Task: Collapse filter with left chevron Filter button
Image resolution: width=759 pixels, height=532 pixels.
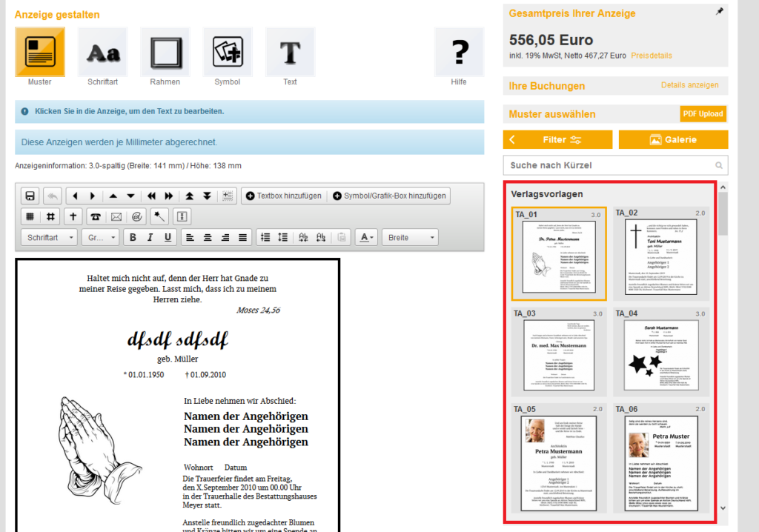Action: tap(557, 139)
